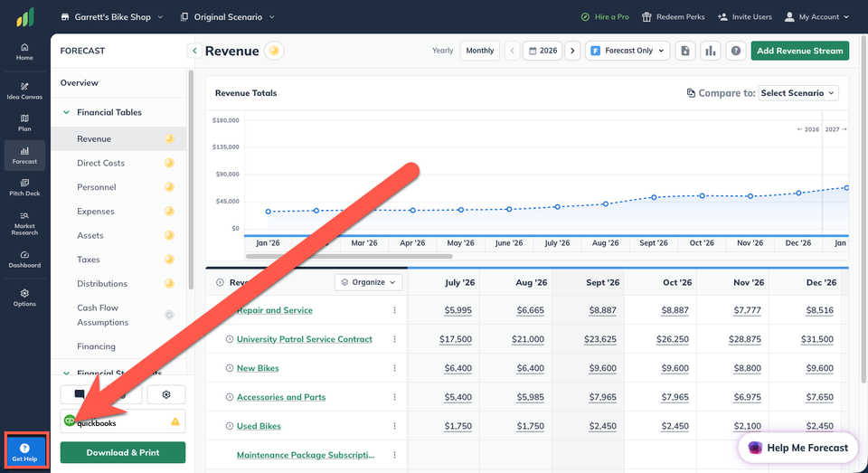Screen dimensions: 868x473
Task: Open the help question mark icon
Action: point(736,51)
